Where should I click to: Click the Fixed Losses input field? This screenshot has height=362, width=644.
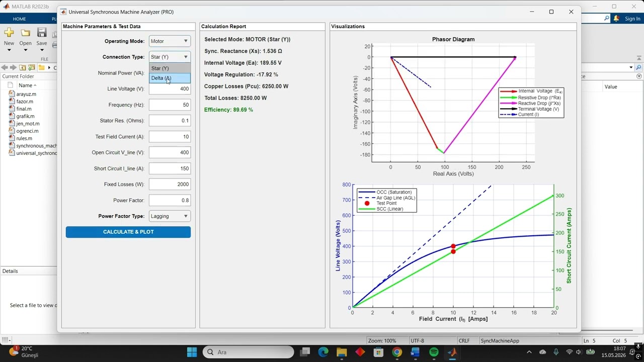tap(170, 185)
